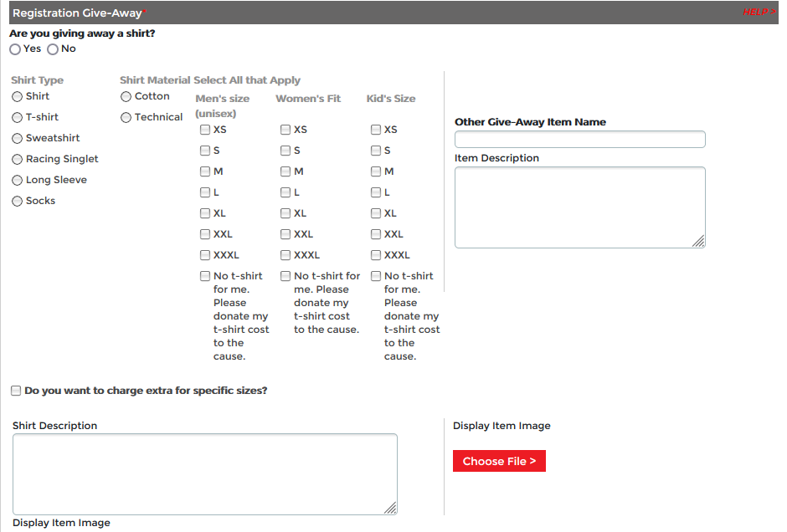Check XXXL under Women's Fit

(285, 255)
